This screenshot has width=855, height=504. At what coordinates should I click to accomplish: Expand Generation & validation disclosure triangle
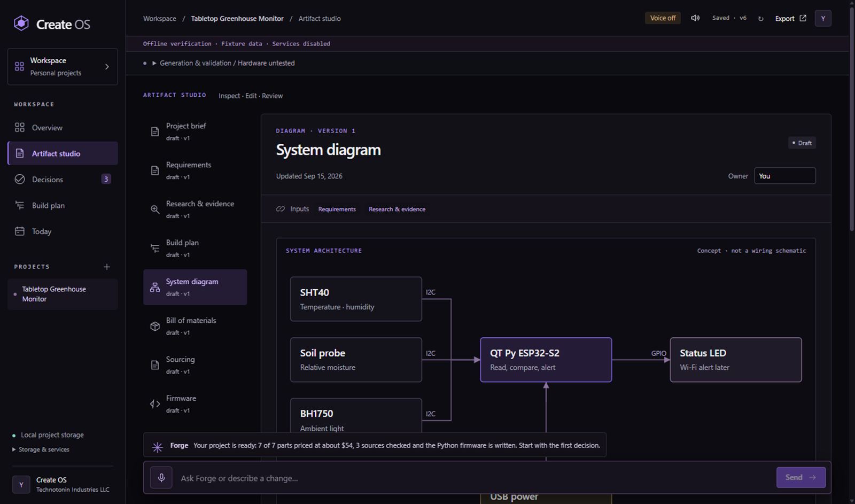coord(154,63)
